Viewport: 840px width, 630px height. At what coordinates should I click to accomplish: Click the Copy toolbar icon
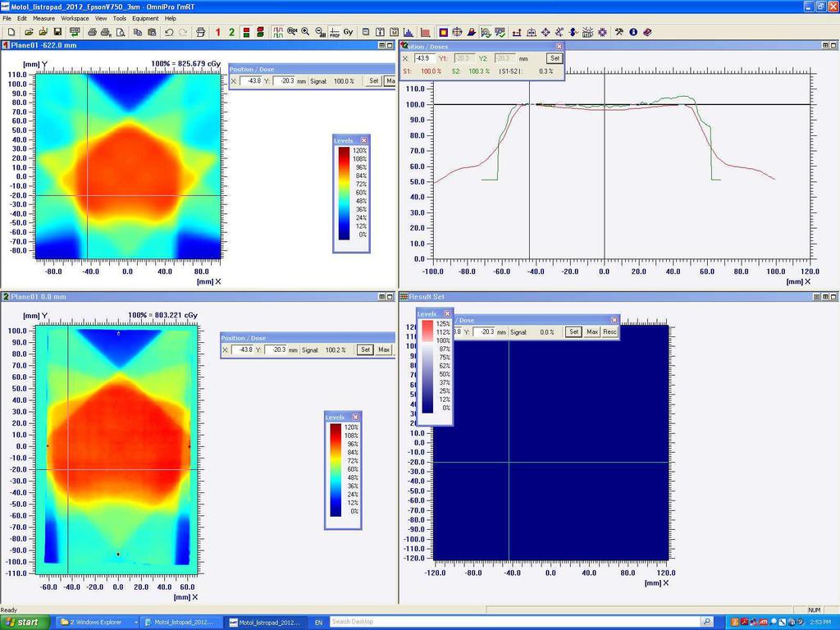tap(138, 32)
